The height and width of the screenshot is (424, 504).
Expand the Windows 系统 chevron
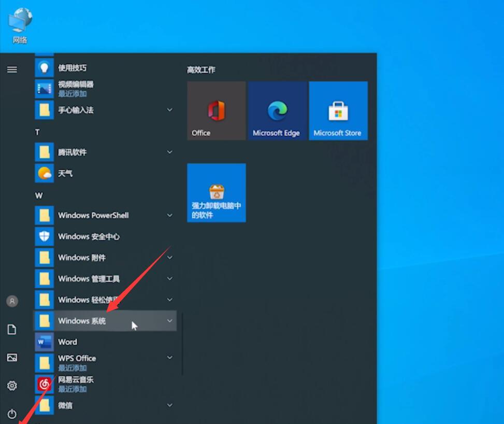pyautogui.click(x=170, y=321)
